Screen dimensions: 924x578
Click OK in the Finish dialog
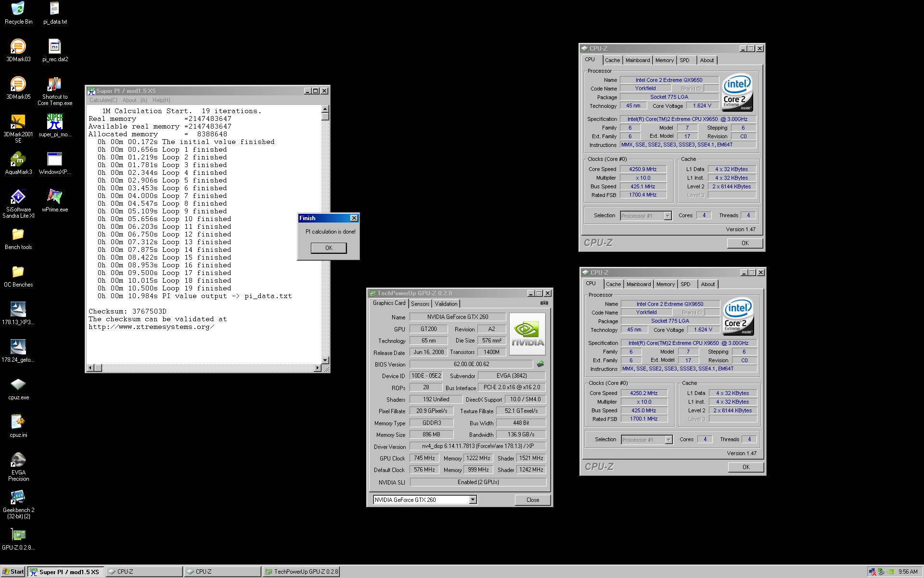coord(329,248)
